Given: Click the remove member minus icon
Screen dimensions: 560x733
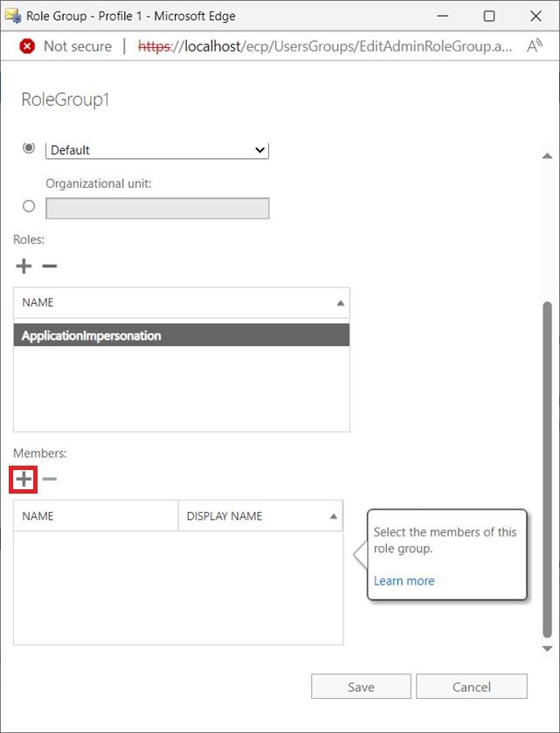Looking at the screenshot, I should [x=50, y=479].
